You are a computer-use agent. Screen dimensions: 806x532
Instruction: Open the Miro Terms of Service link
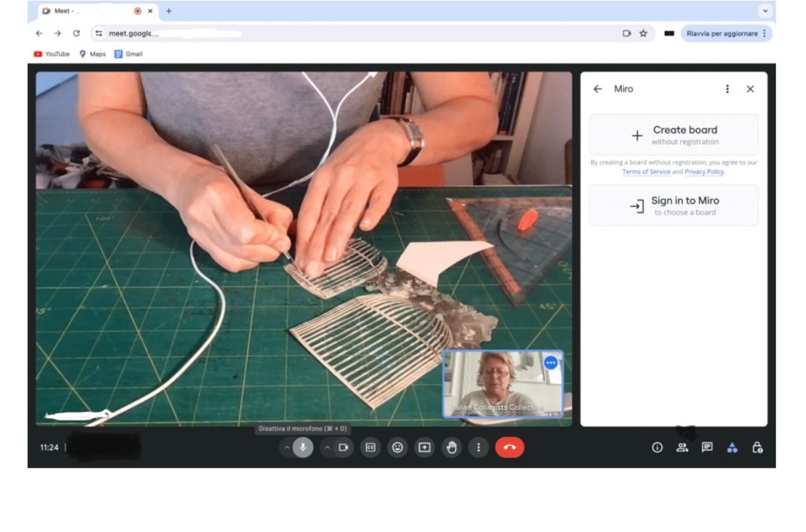tap(645, 172)
